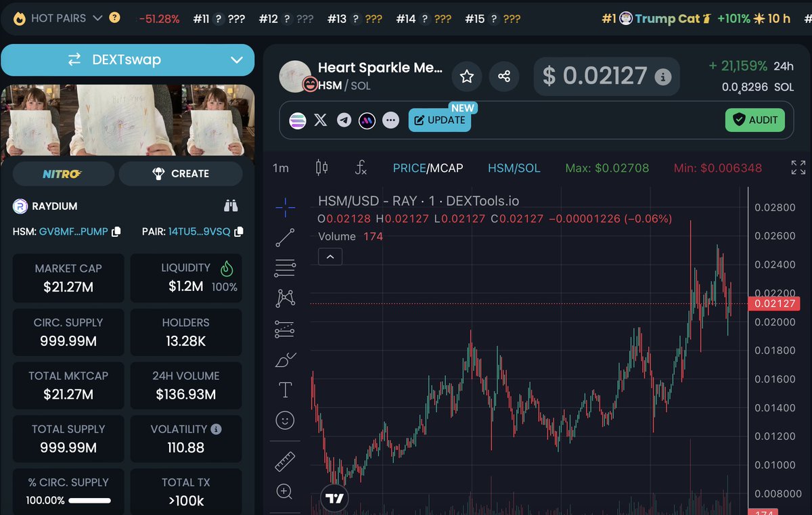812x515 pixels.
Task: Open the token's X (Twitter) page
Action: (321, 120)
